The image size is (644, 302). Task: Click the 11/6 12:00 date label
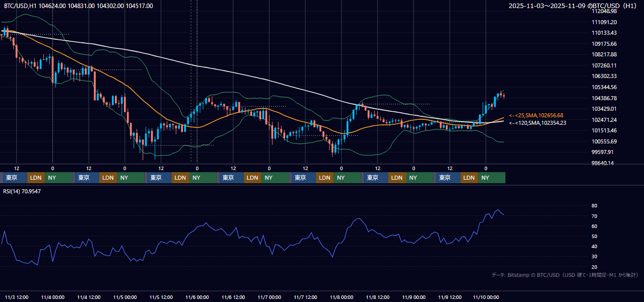tap(233, 297)
